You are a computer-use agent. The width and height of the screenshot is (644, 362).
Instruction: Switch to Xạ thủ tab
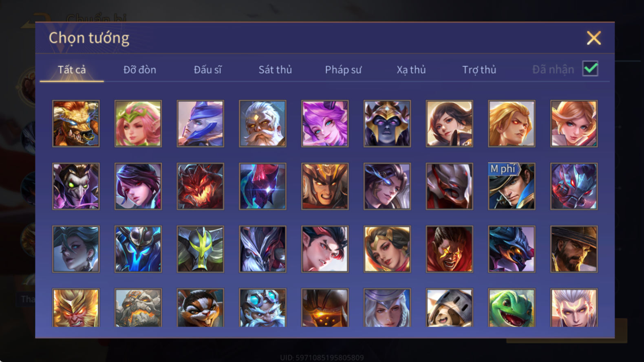(x=411, y=70)
